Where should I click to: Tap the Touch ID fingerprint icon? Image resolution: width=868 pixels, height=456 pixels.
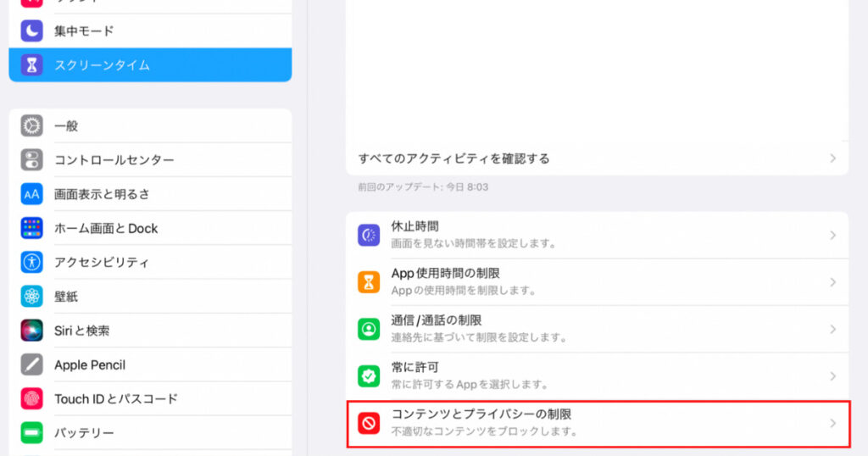[31, 399]
